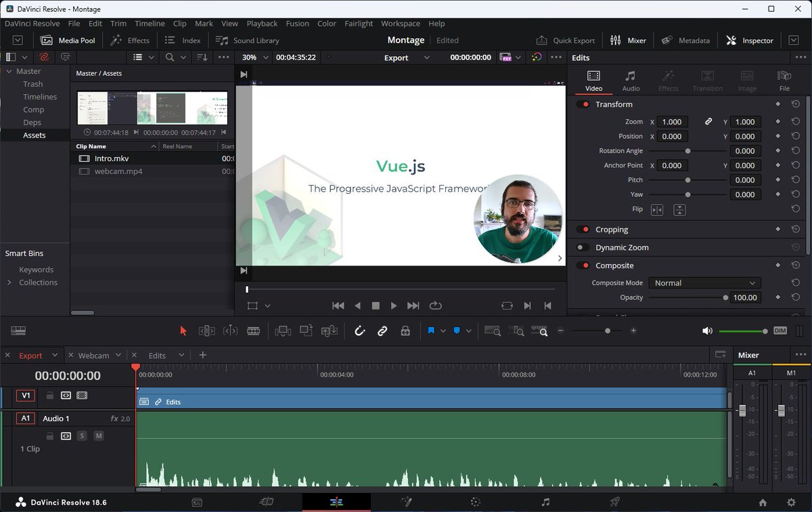Mute Audio 1 track with M
812x512 pixels.
99,436
